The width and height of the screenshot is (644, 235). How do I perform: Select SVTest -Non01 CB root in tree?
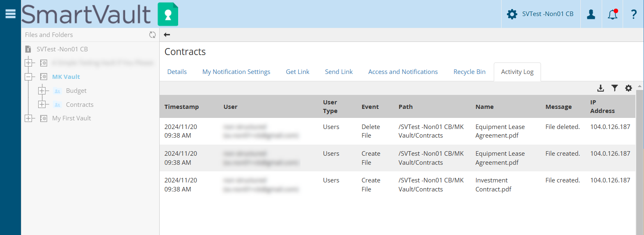point(62,49)
